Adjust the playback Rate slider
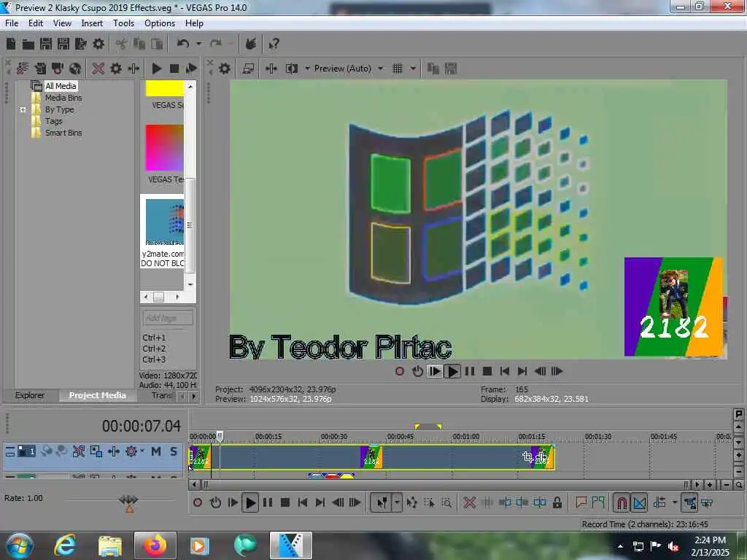Viewport: 747px width, 560px height. [128, 499]
